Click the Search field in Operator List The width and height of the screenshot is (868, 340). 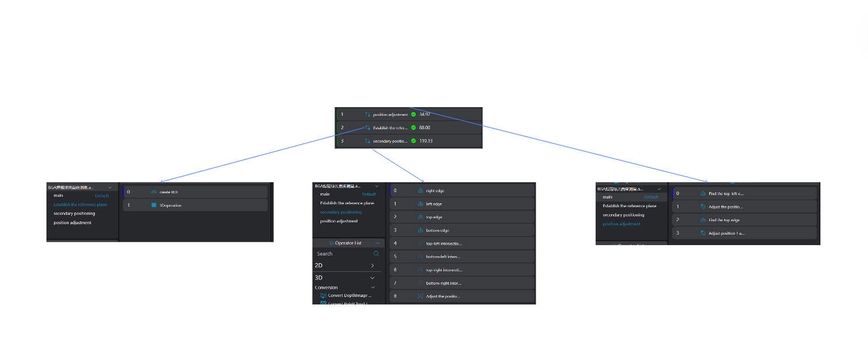point(343,254)
